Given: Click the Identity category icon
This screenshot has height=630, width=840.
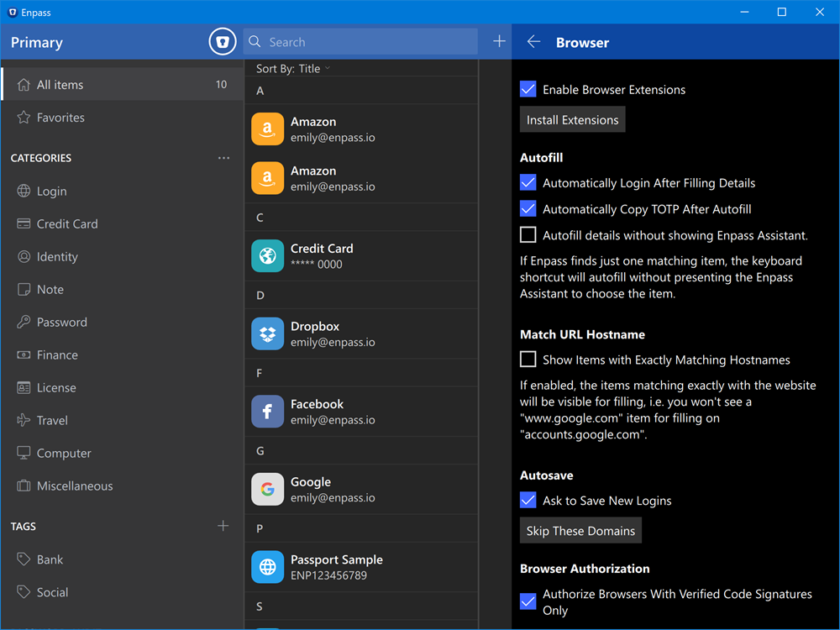Looking at the screenshot, I should pyautogui.click(x=24, y=256).
